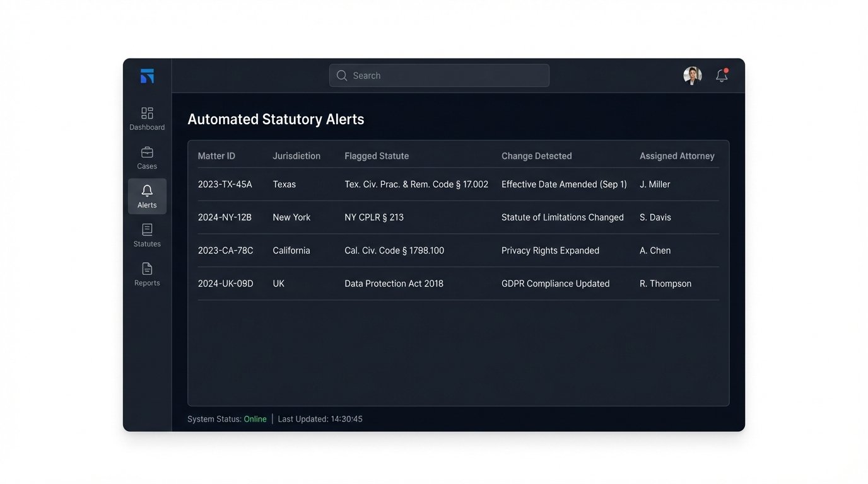Click the Flagged Statute column header
This screenshot has height=484, width=868.
coord(377,156)
